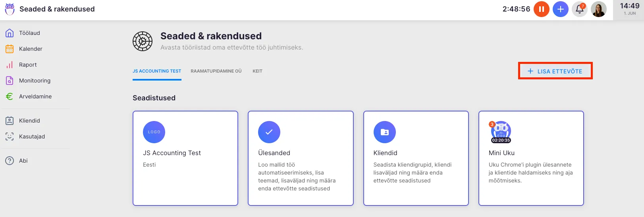Open the user profile avatar

pyautogui.click(x=598, y=9)
